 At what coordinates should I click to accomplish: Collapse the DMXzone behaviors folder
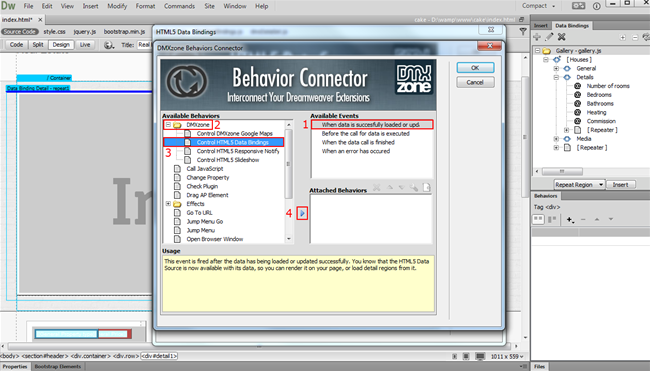click(168, 124)
